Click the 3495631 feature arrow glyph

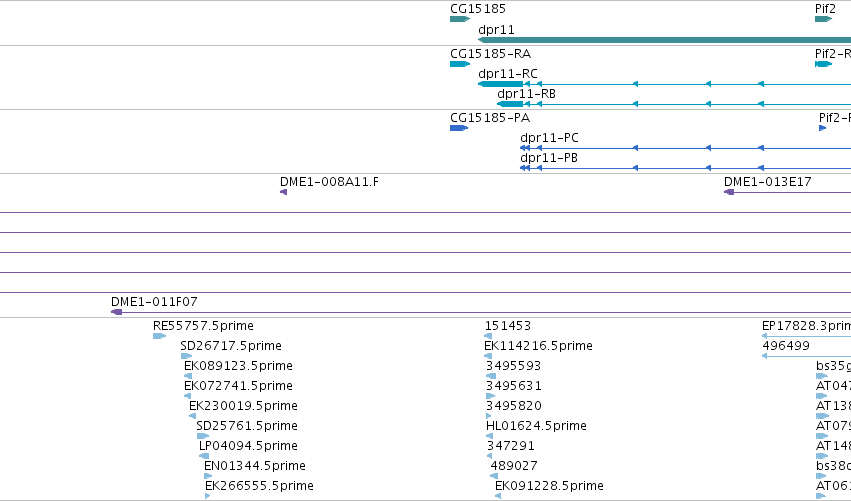491,396
